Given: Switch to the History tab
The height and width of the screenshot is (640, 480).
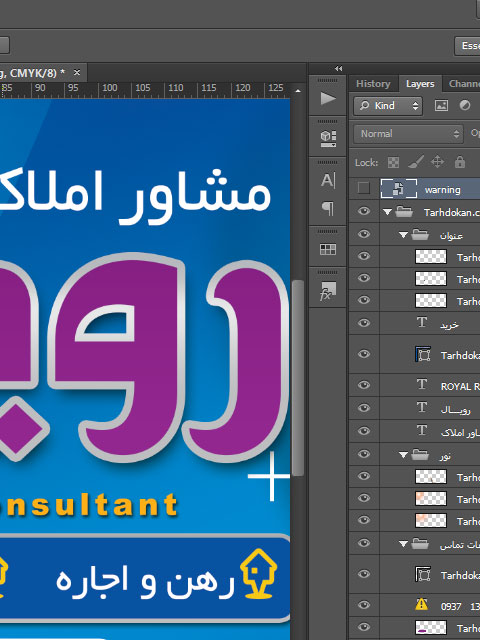Looking at the screenshot, I should tap(373, 84).
